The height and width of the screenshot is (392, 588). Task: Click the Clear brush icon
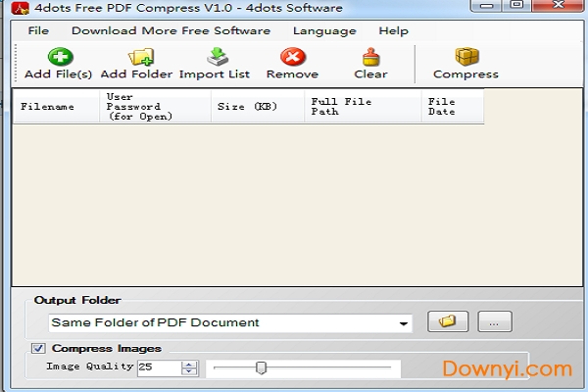(370, 57)
